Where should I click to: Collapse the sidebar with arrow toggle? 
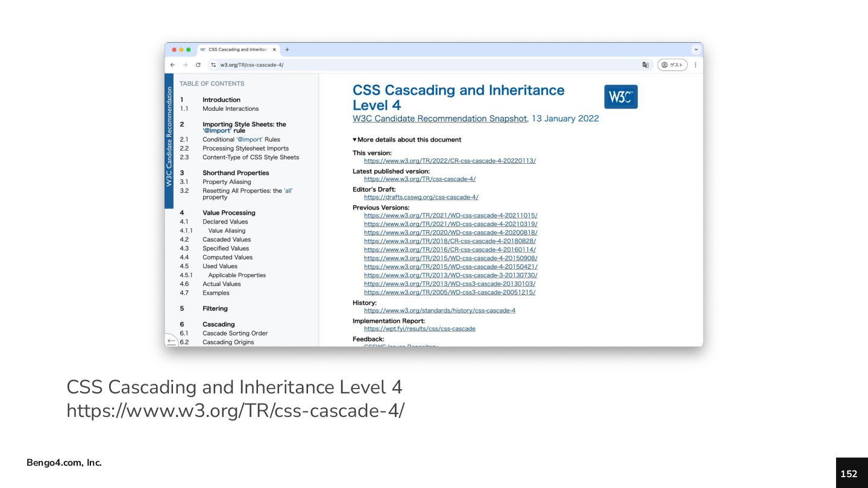point(171,341)
